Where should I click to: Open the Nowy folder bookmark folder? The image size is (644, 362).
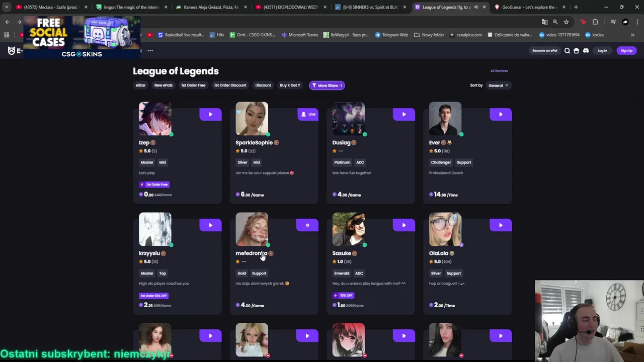pyautogui.click(x=429, y=35)
